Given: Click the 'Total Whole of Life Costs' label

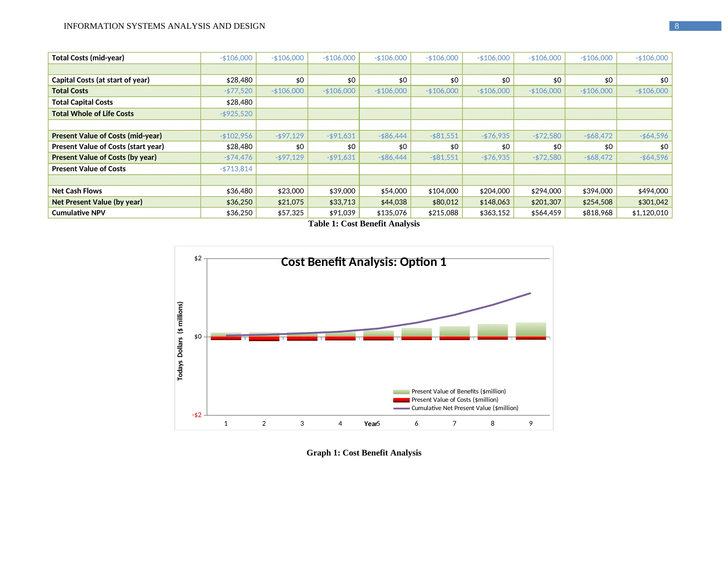Looking at the screenshot, I should [93, 114].
